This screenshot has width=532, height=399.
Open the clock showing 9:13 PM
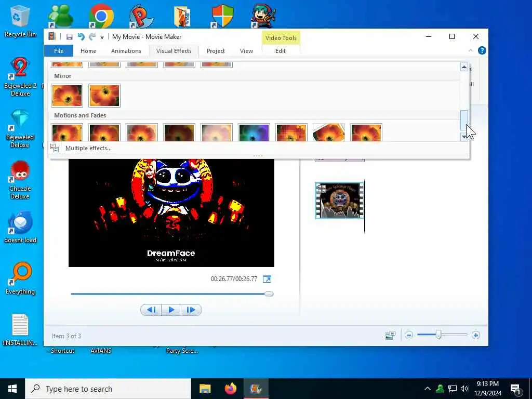click(x=487, y=389)
